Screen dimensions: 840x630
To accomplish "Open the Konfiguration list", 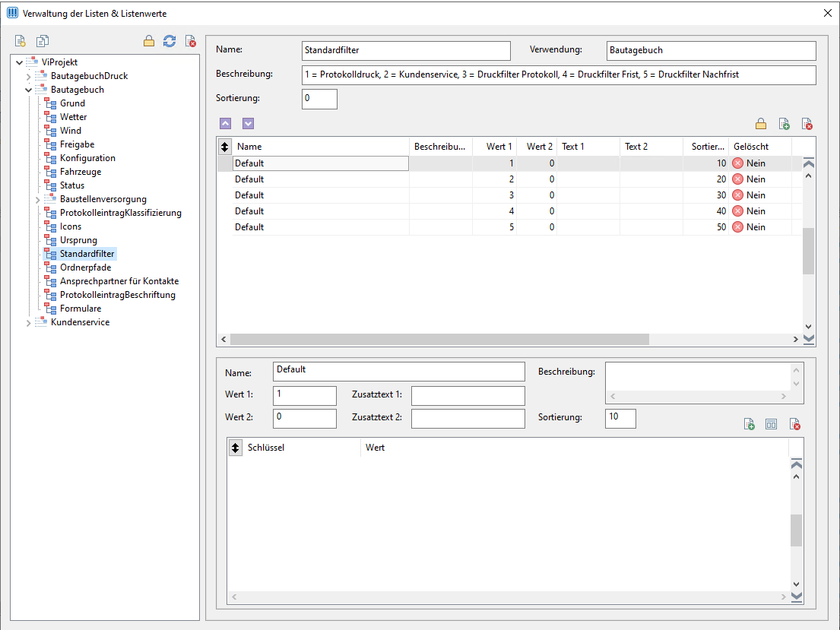I will [x=87, y=158].
